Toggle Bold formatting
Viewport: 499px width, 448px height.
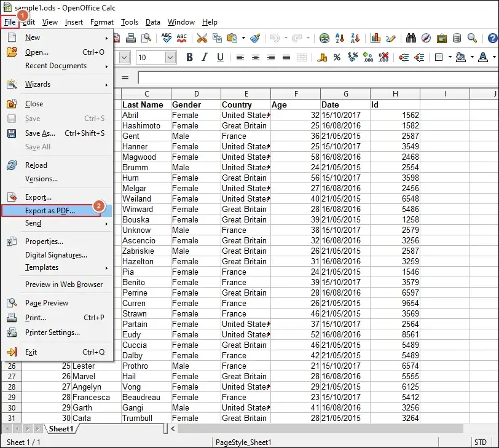point(190,57)
